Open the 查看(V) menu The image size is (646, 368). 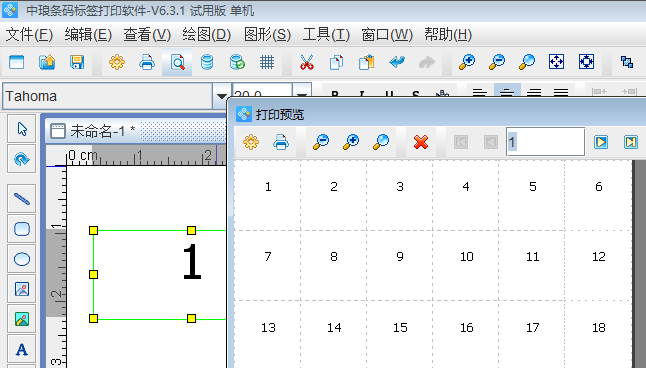(x=147, y=35)
